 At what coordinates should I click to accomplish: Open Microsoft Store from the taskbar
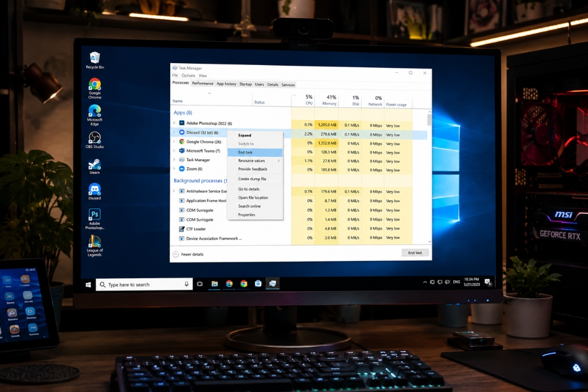(x=258, y=284)
